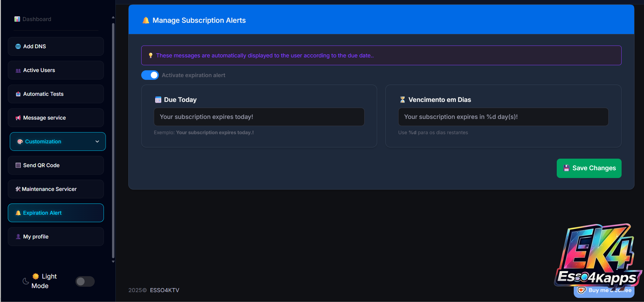Screen dimensions: 644x302
Task: Click the My profile user icon
Action: tap(18, 237)
